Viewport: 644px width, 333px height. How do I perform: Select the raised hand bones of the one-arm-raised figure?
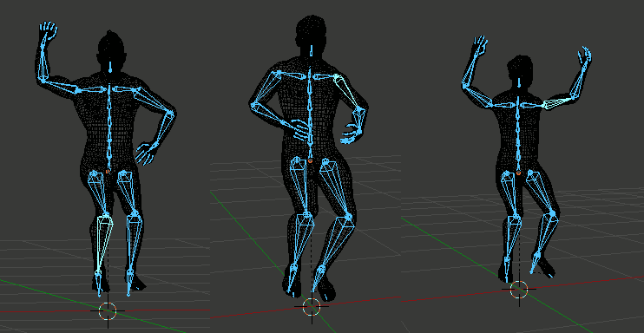[48, 30]
